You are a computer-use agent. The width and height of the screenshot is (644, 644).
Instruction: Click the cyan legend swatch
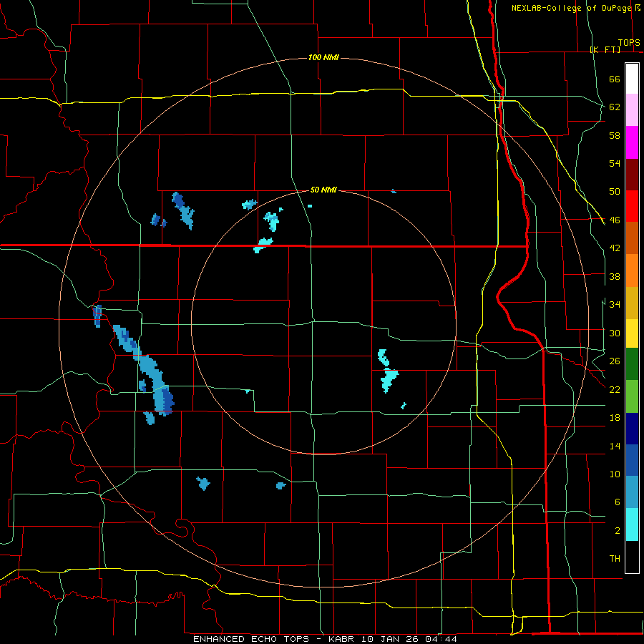coord(632,525)
